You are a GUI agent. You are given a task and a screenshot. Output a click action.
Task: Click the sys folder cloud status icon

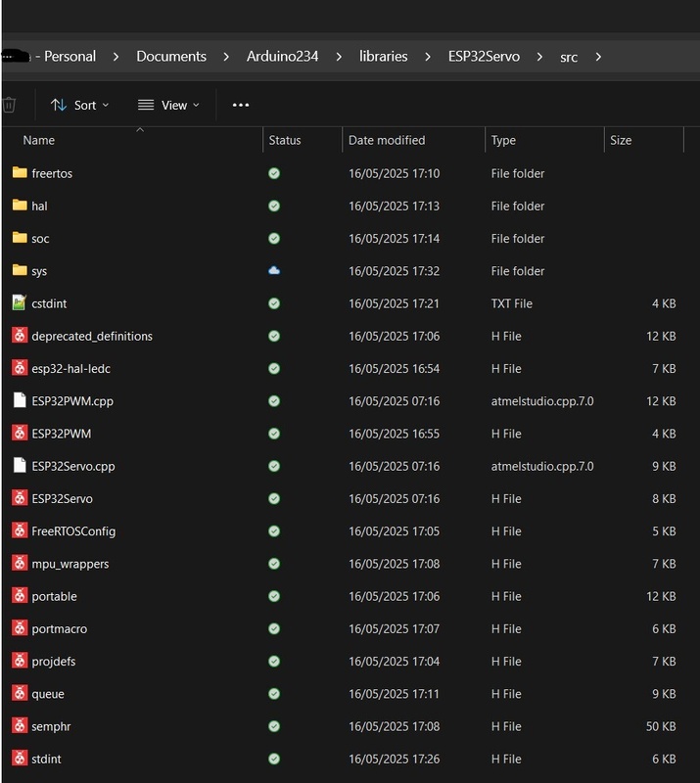click(274, 271)
